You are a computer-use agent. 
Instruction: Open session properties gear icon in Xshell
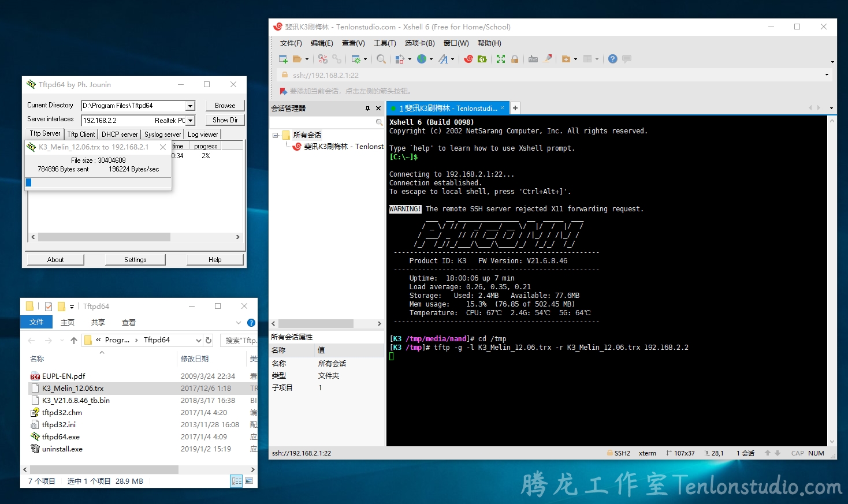(356, 59)
